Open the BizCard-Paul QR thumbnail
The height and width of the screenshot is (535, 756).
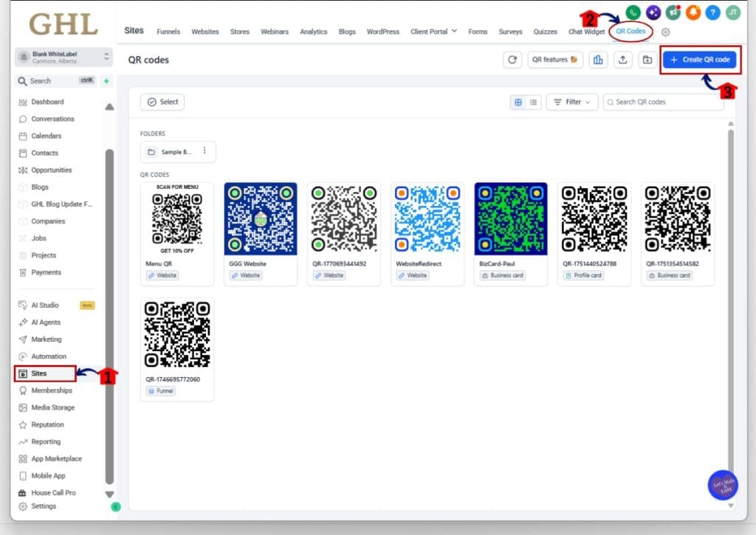click(511, 219)
